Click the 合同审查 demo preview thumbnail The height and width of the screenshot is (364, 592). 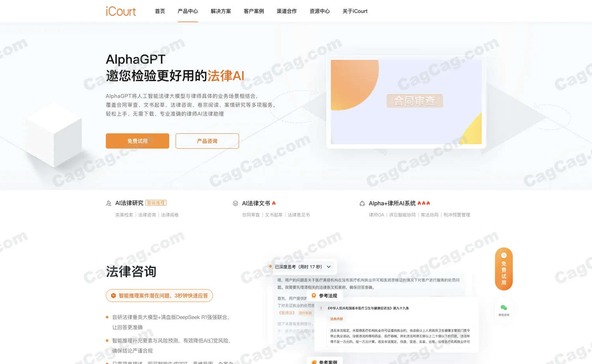tap(406, 102)
